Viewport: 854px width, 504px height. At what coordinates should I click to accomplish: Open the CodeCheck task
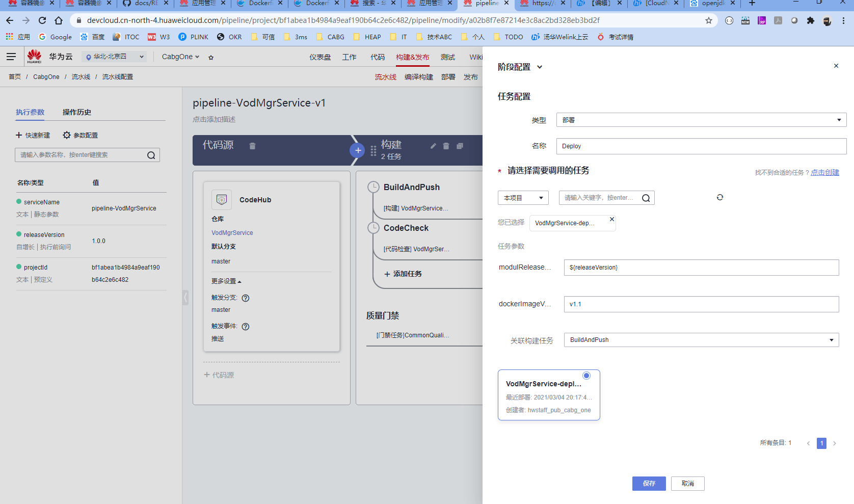(406, 228)
